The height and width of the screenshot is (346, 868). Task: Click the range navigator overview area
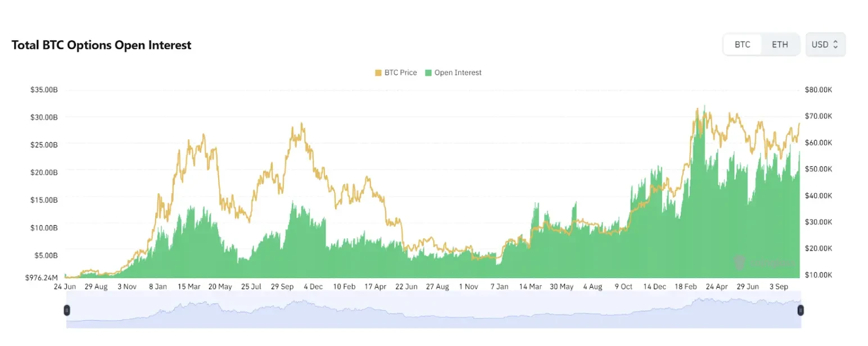pyautogui.click(x=433, y=313)
